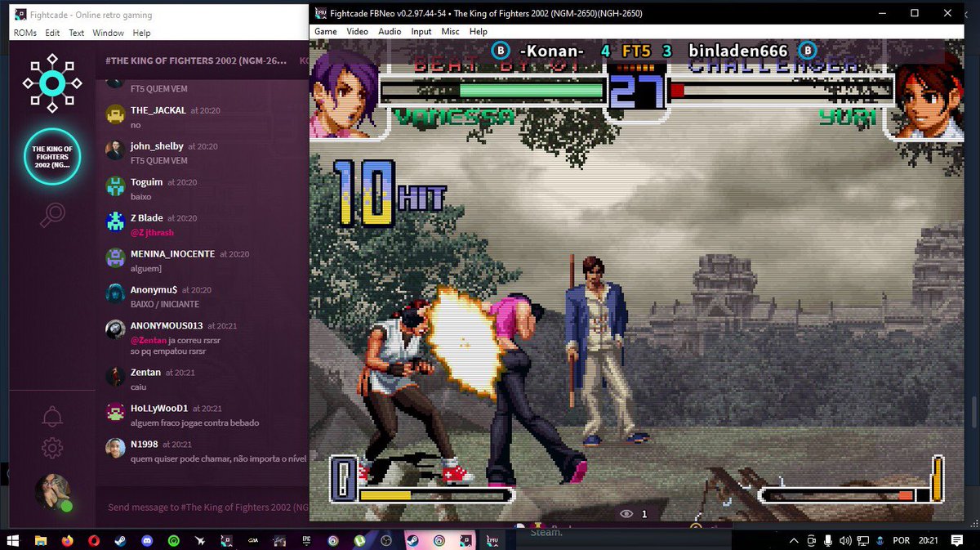
Task: Click the @Zentan mention link
Action: [x=149, y=340]
